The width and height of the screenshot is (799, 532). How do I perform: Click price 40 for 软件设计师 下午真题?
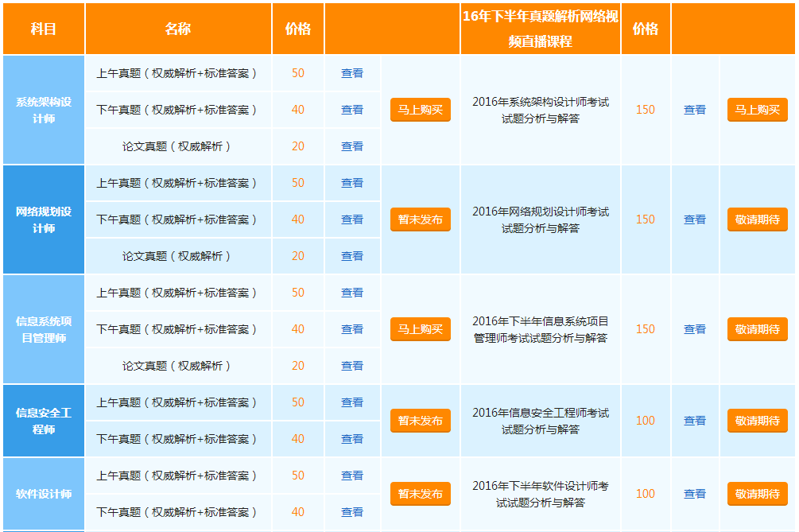click(x=298, y=512)
